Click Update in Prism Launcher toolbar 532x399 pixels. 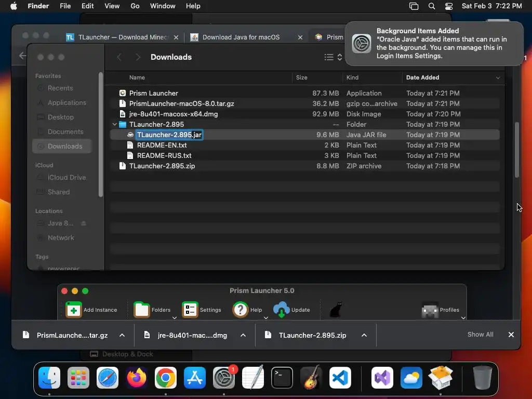point(292,310)
